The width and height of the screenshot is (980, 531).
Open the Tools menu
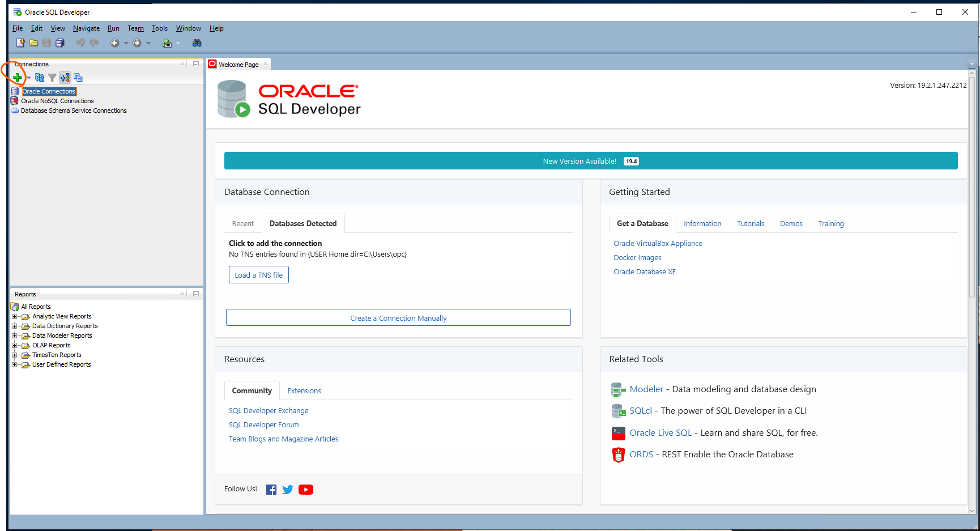tap(159, 28)
